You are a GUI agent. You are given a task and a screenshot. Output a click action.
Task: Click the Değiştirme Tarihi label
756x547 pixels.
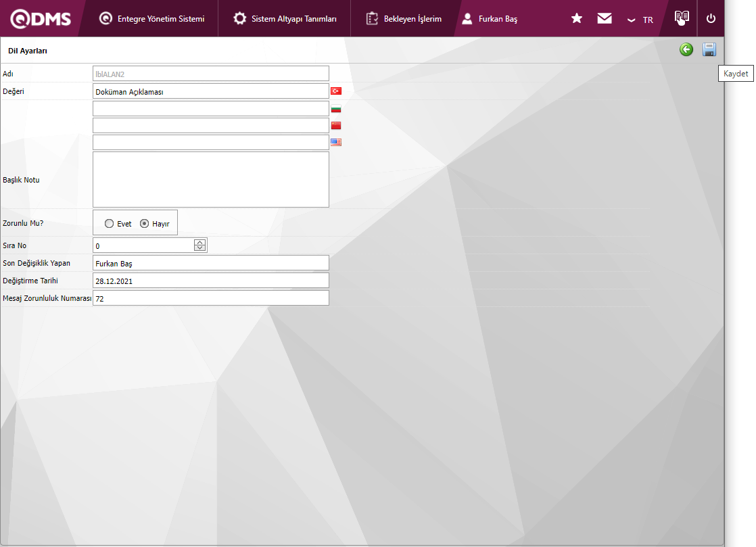tap(30, 281)
